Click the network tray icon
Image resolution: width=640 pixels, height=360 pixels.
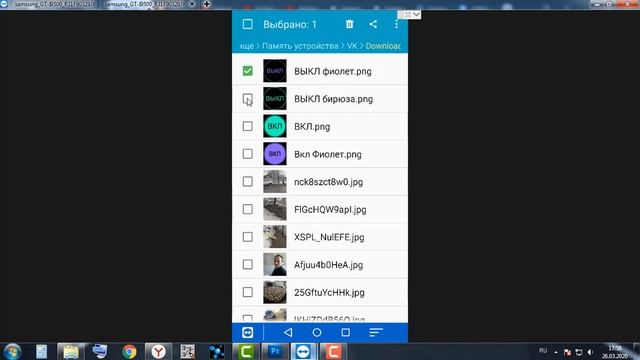point(578,352)
